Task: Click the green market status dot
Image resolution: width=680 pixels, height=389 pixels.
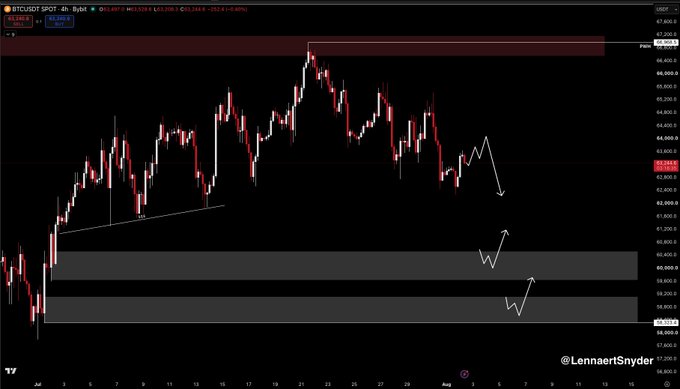Action: pos(93,9)
